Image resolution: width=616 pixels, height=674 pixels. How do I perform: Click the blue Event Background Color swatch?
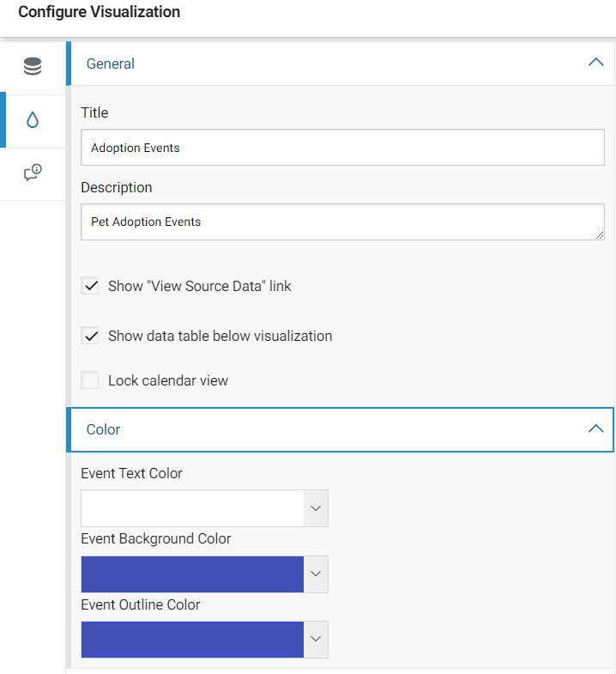pos(192,574)
